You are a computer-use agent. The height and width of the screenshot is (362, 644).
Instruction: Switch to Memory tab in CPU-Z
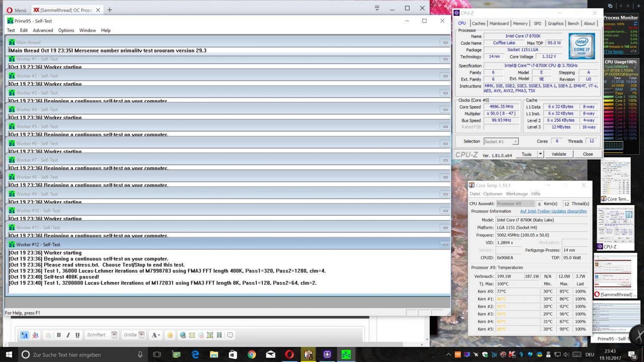point(520,24)
